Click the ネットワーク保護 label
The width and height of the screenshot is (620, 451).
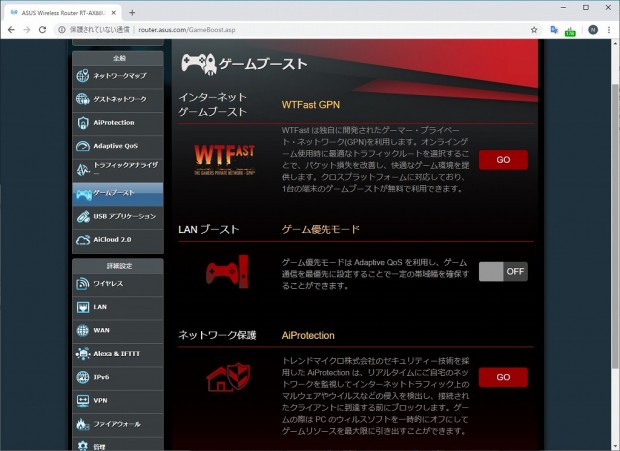pos(217,335)
